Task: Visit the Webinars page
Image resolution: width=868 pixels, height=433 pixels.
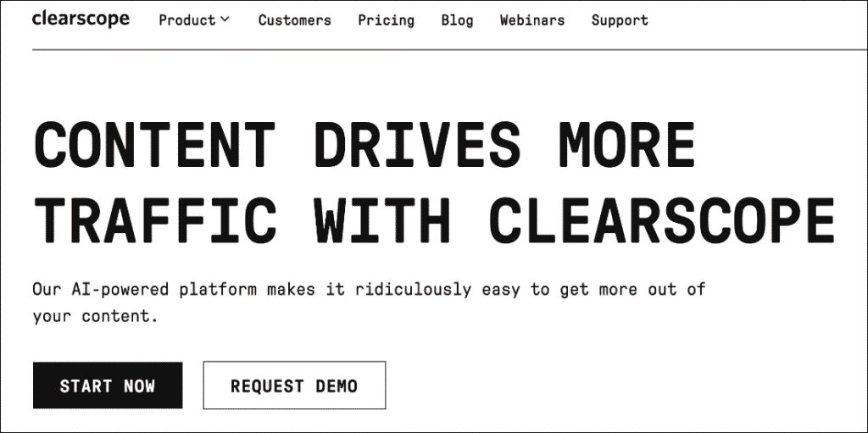Action: [x=532, y=20]
